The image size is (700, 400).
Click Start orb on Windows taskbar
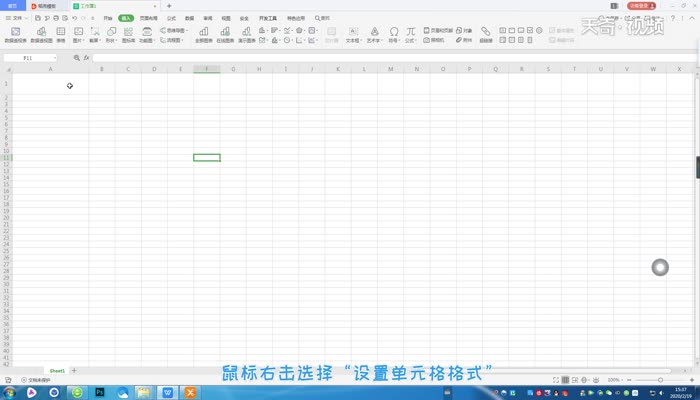tap(10, 393)
